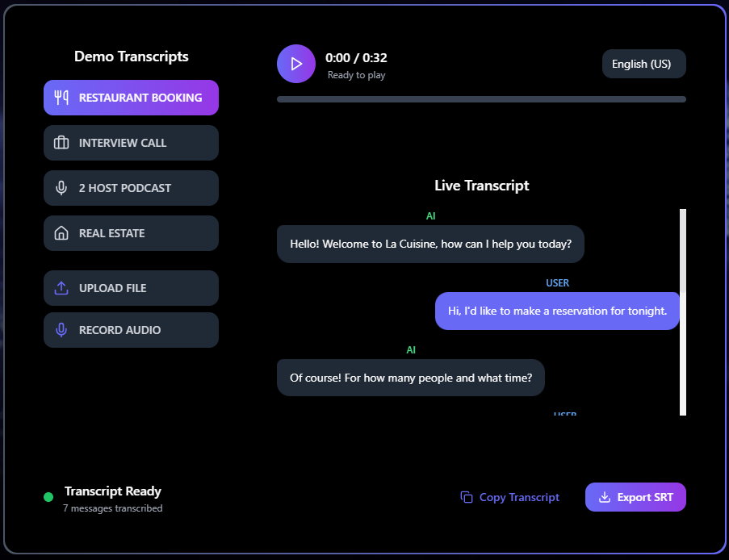Click the house icon for Real Estate
The width and height of the screenshot is (729, 560).
click(61, 233)
